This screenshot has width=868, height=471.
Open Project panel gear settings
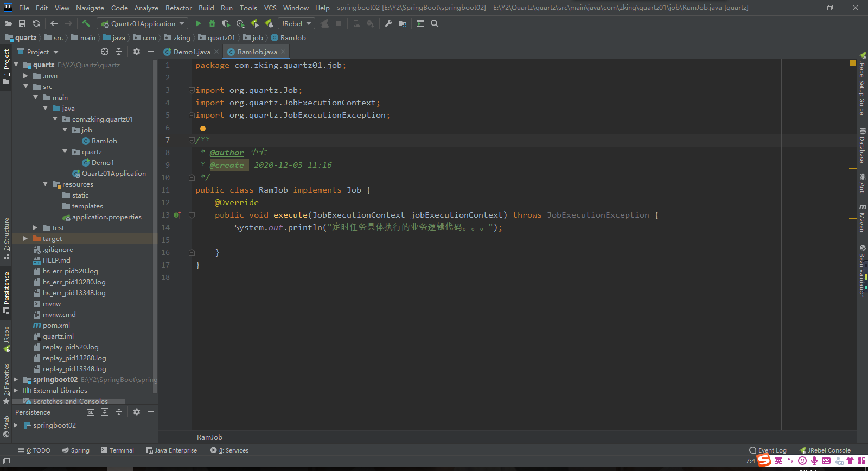pyautogui.click(x=137, y=52)
